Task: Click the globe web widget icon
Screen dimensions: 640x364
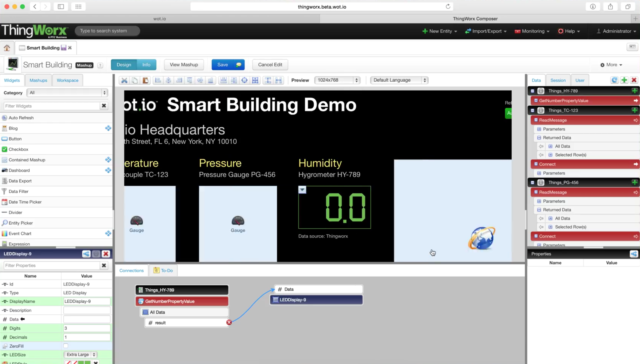Action: point(482,238)
